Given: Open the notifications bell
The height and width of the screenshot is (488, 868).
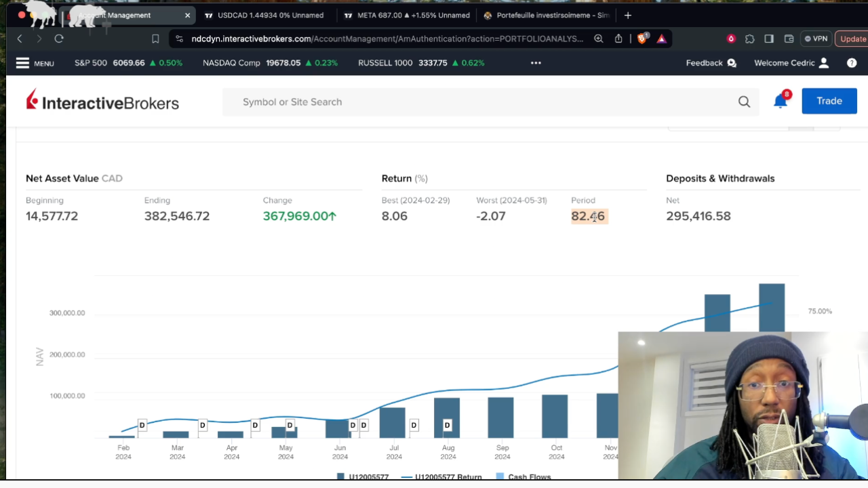Looking at the screenshot, I should coord(781,102).
